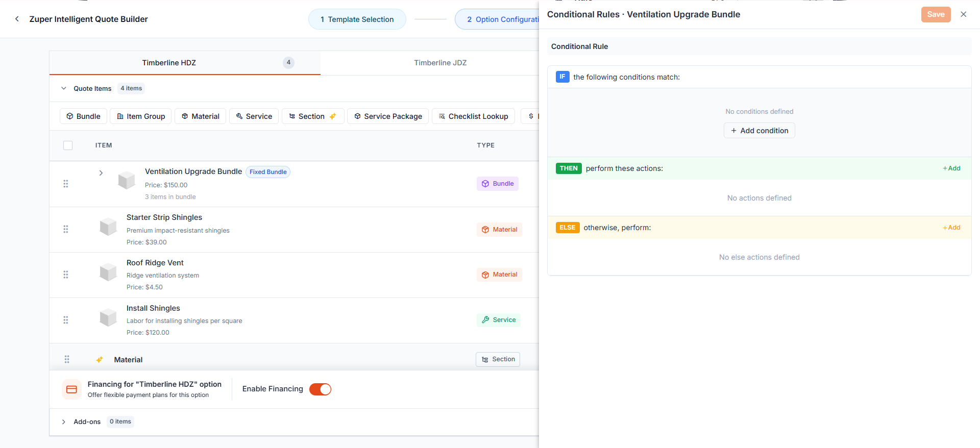980x448 pixels.
Task: Click the orange ELSE badge
Action: tap(568, 228)
